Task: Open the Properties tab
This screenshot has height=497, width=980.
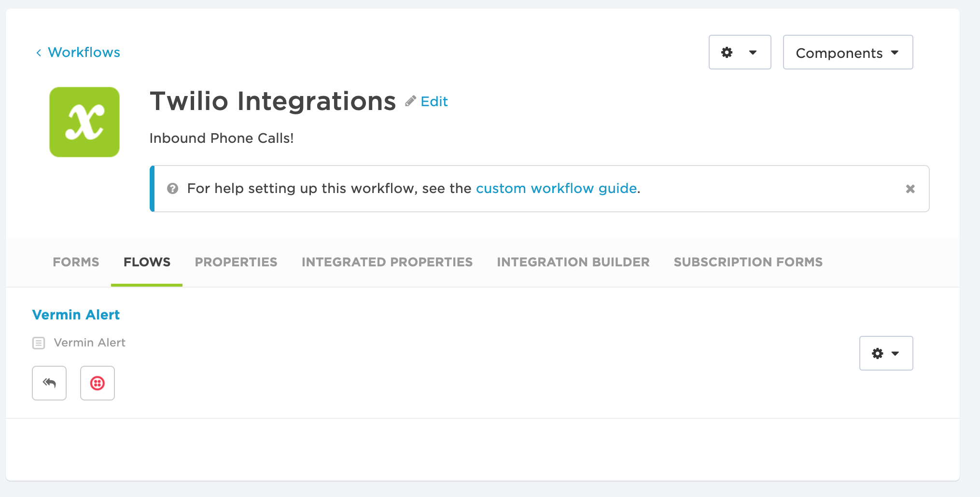Action: pos(236,262)
